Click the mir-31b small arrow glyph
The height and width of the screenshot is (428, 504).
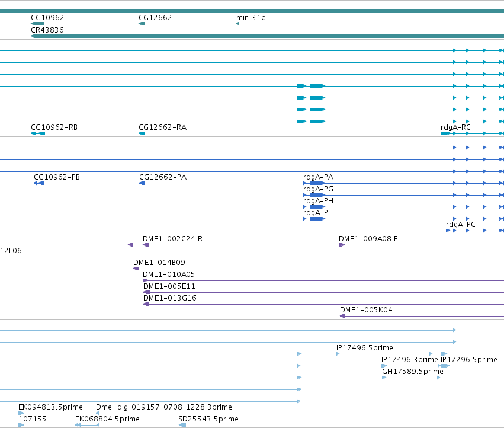(238, 24)
